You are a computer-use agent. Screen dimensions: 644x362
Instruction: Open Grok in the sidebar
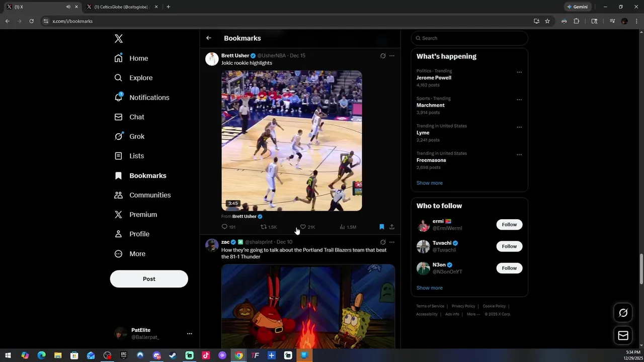pyautogui.click(x=129, y=136)
